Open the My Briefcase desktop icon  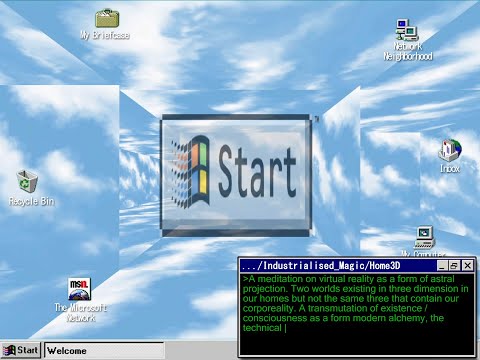[x=107, y=18]
